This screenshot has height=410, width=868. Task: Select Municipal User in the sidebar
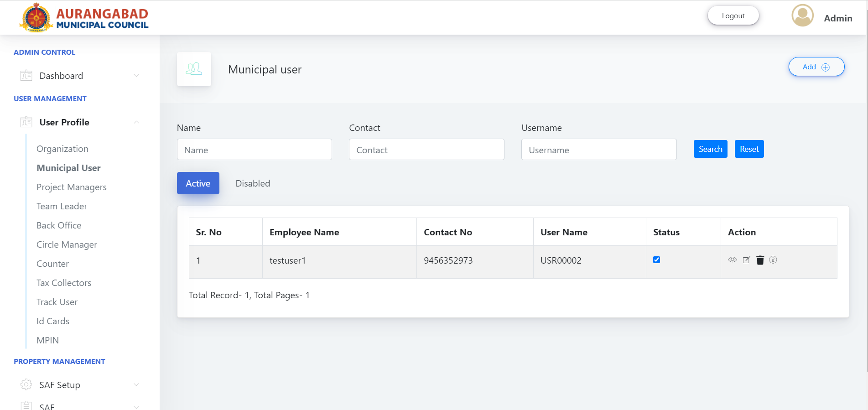68,168
